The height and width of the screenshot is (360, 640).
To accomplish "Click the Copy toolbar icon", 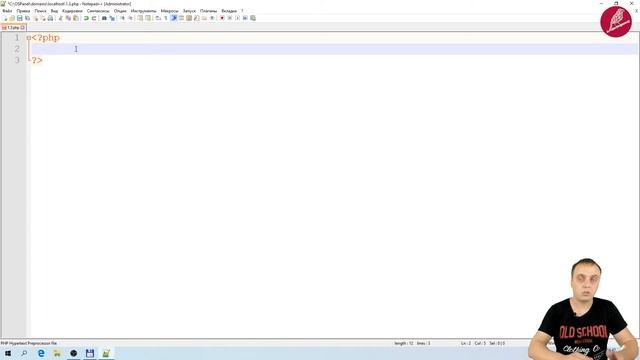I will click(x=68, y=18).
